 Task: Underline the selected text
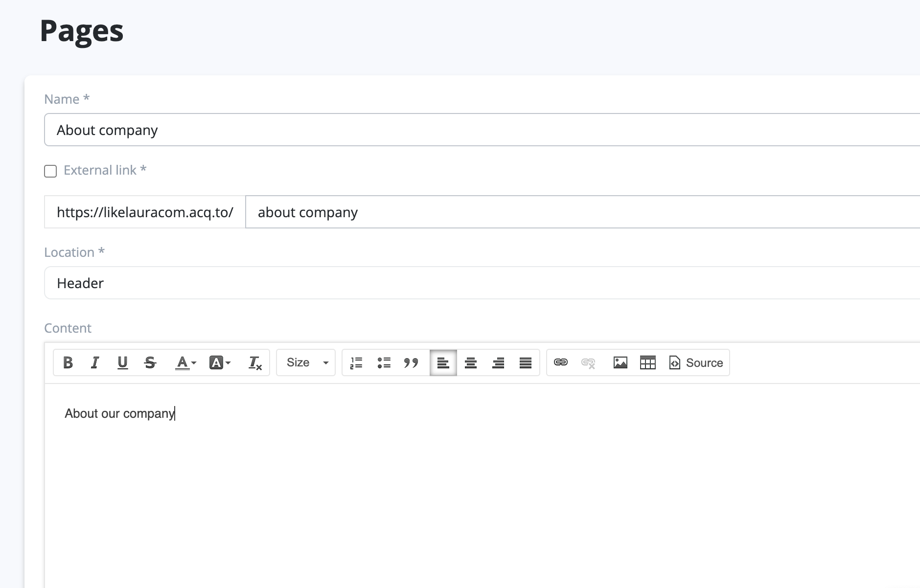click(122, 362)
